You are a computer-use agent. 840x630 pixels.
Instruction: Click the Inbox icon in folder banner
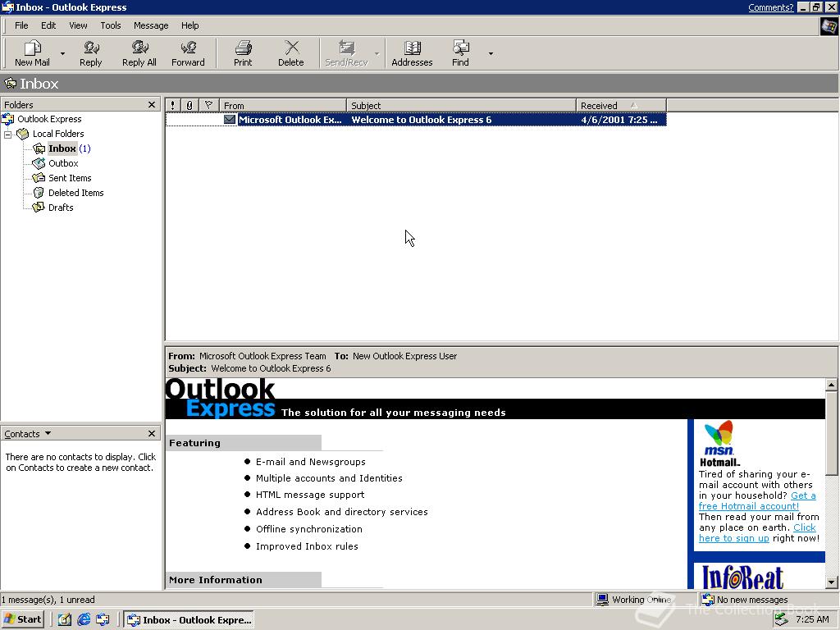10,84
